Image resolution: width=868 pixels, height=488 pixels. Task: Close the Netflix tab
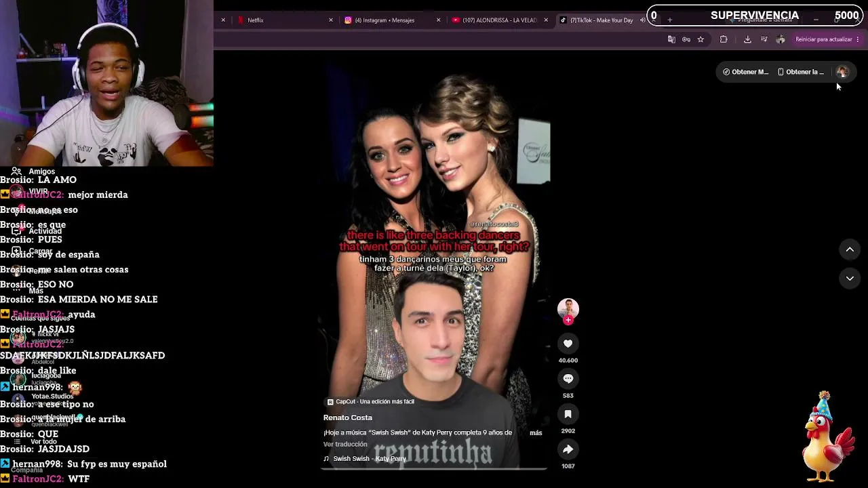331,20
